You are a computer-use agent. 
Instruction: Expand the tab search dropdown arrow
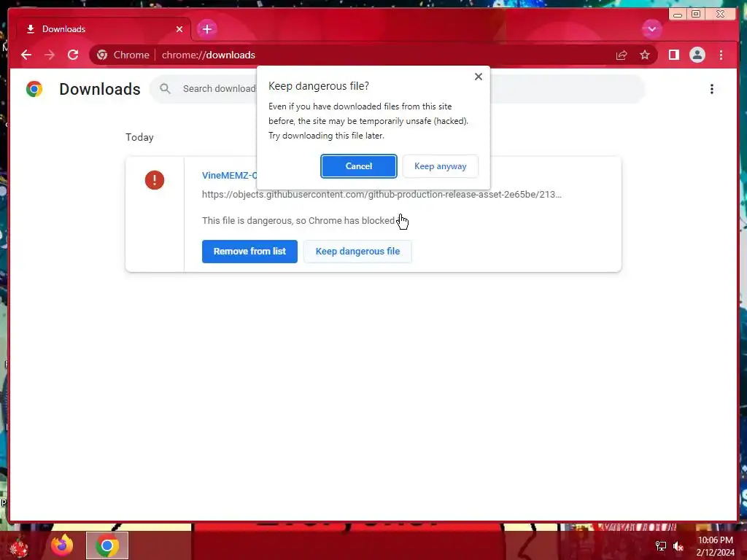point(651,29)
